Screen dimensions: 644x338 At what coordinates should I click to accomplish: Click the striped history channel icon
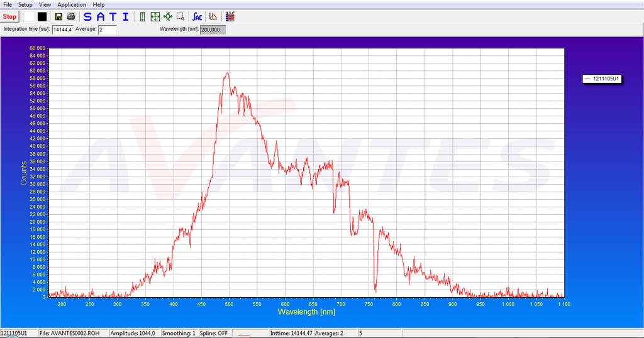coord(230,17)
